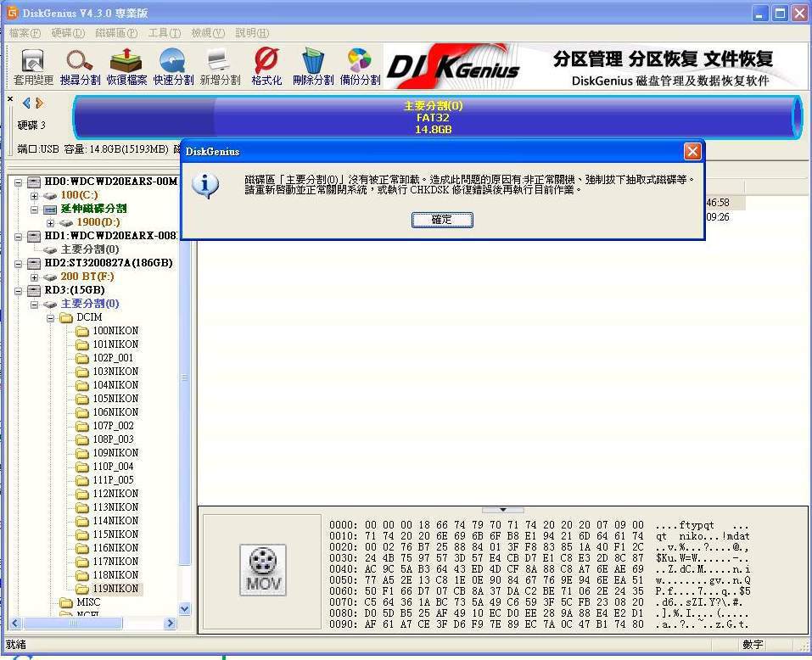Click the 快速分割 quick partition icon
This screenshot has width=812, height=660.
[173, 66]
